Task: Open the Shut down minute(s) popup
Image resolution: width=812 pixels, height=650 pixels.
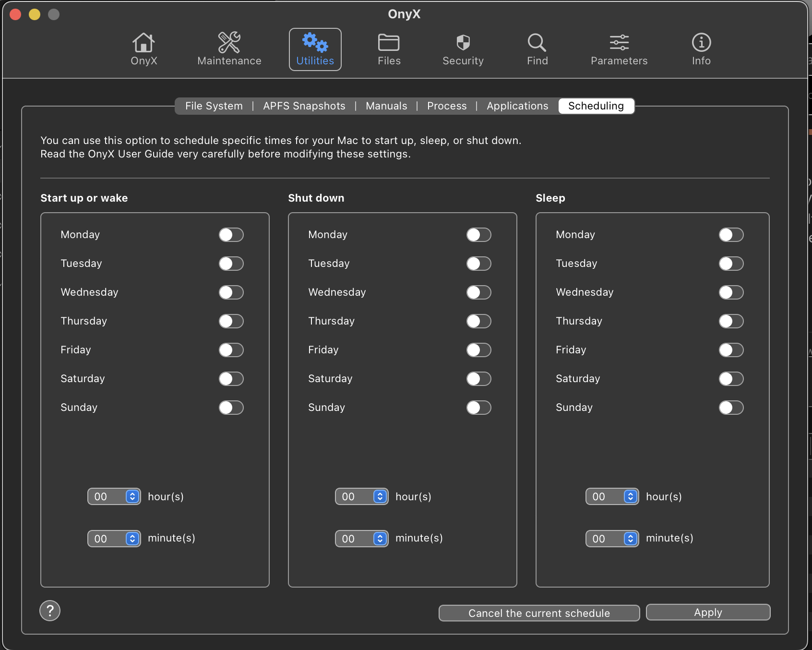Action: pyautogui.click(x=362, y=539)
